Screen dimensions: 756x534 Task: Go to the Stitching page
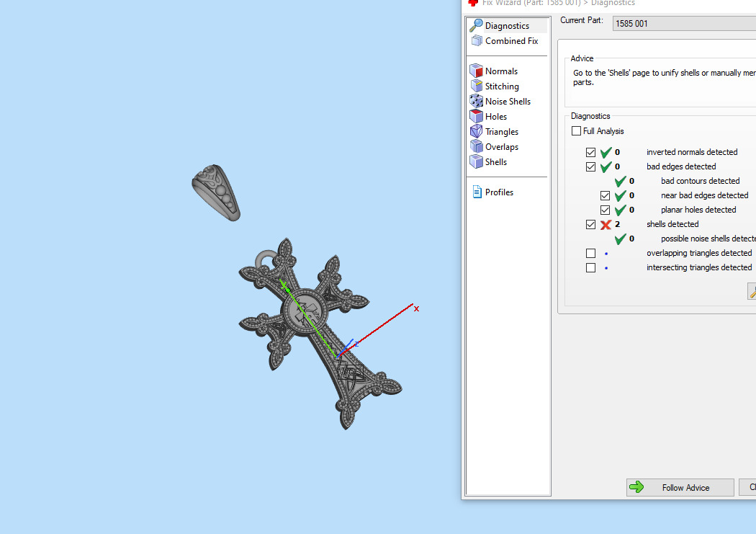pos(502,86)
